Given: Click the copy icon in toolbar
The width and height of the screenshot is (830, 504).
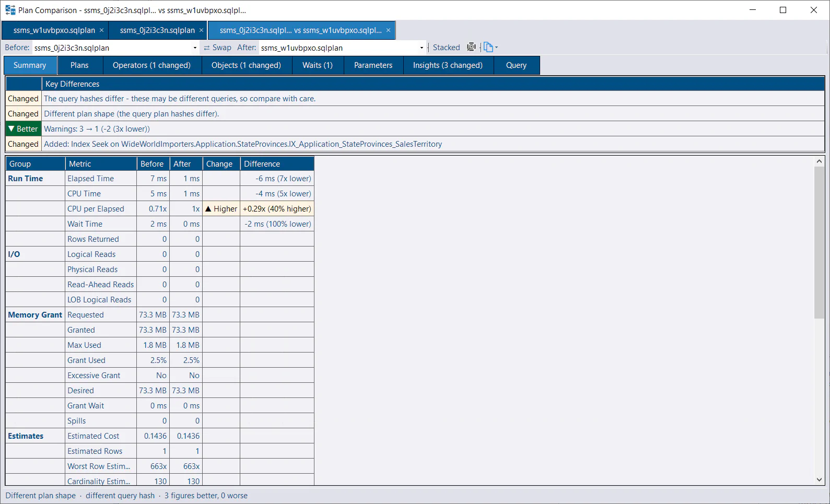Looking at the screenshot, I should (488, 47).
